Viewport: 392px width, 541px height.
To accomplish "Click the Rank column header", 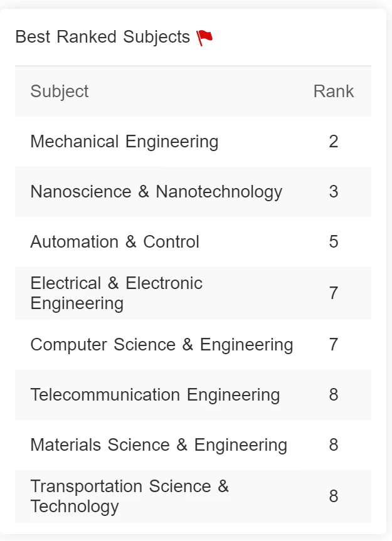I will (x=333, y=92).
